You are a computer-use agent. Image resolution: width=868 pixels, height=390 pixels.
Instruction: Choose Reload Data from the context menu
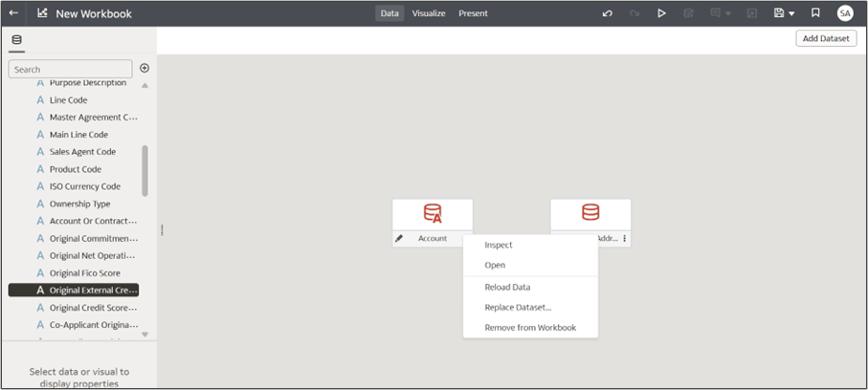507,287
